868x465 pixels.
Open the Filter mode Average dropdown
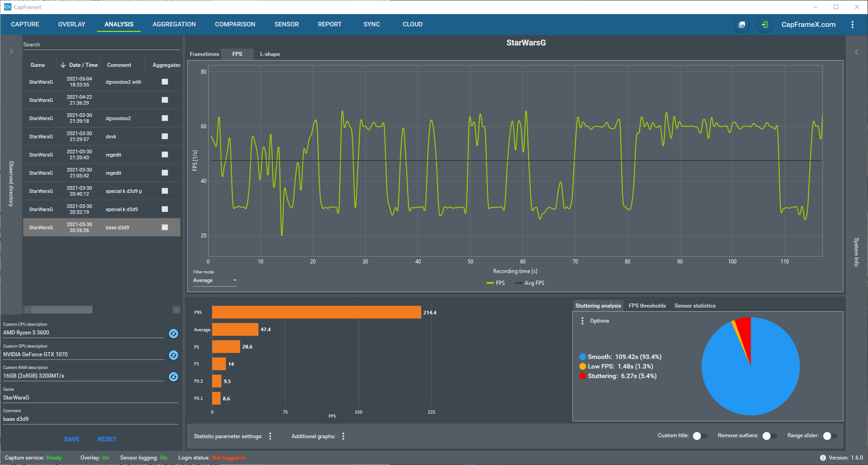point(215,281)
